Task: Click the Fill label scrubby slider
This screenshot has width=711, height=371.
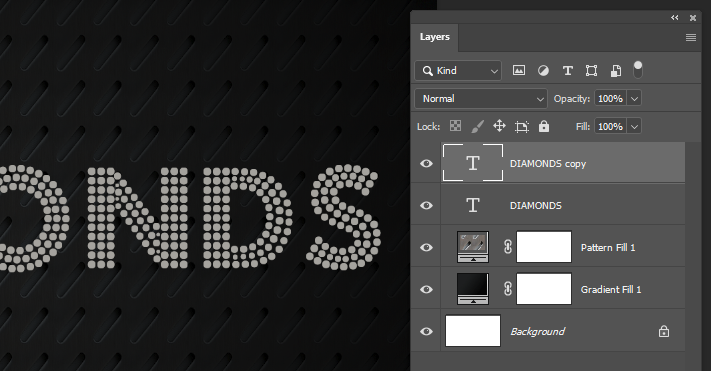Action: click(x=583, y=127)
